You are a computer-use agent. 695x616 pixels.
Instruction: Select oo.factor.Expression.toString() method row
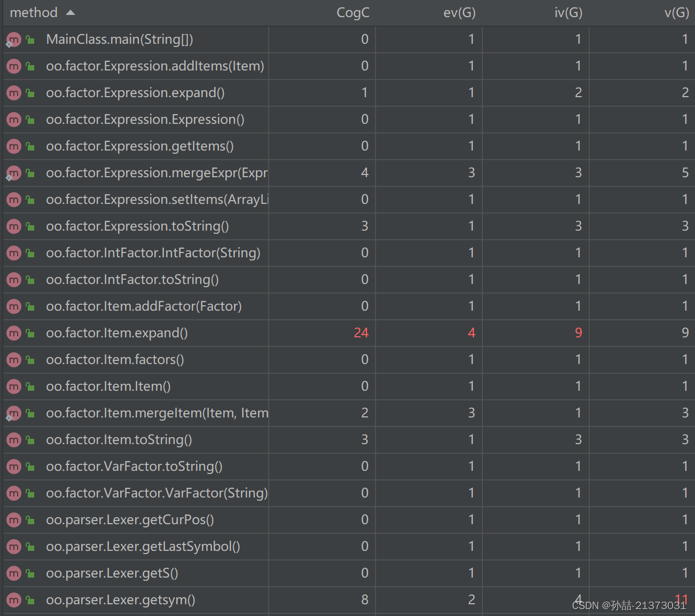tap(347, 226)
